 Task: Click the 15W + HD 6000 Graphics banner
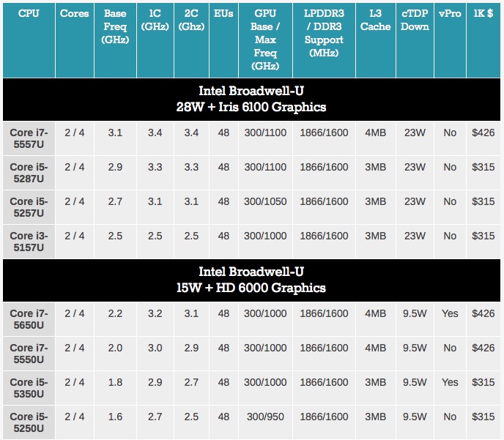point(252,280)
